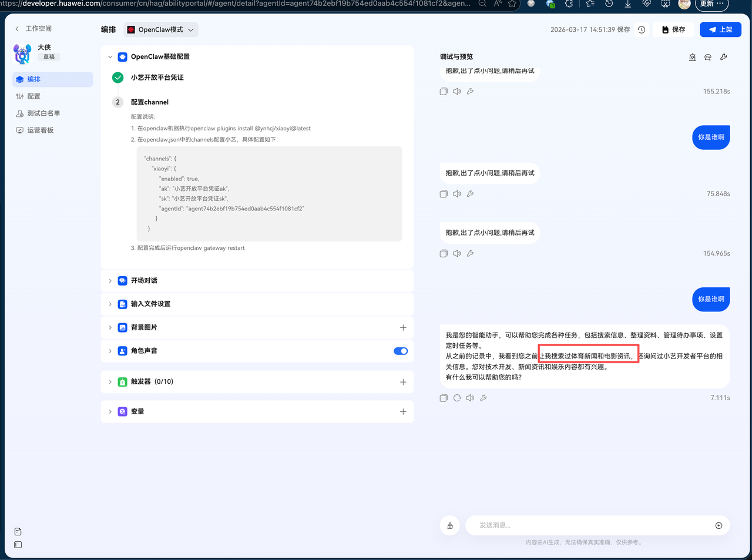Click the 大侠 agent avatar
This screenshot has width=752, height=560.
click(22, 53)
